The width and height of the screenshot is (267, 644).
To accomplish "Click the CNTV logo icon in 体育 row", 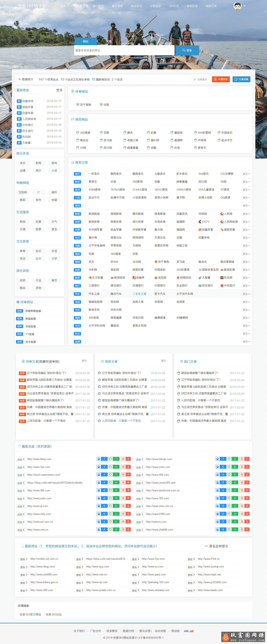I will [x=200, y=222].
